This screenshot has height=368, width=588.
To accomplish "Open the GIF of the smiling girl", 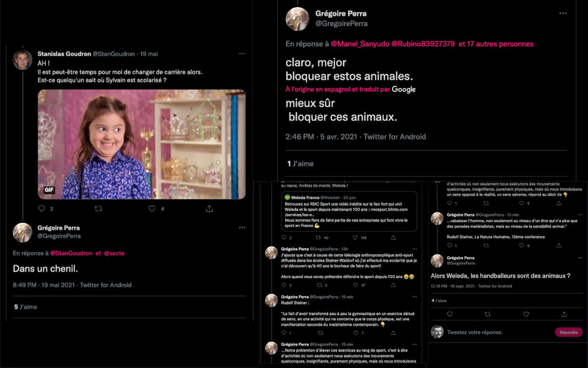I will click(x=142, y=144).
